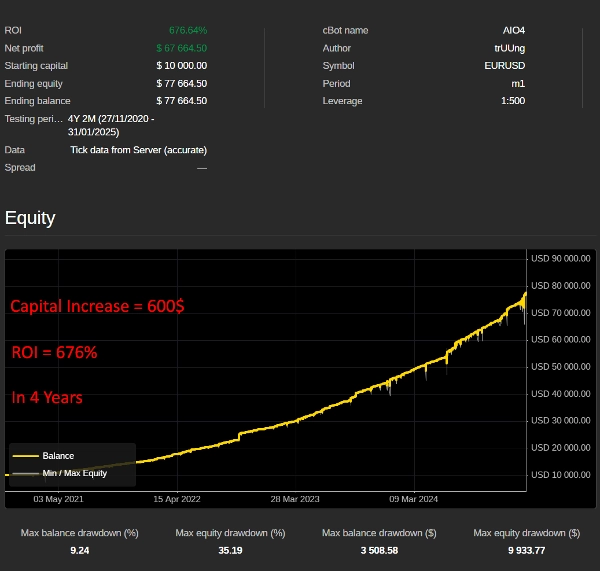Viewport: 600px width, 571px height.
Task: Select the 15 Apr 2022 date marker
Action: tap(177, 499)
